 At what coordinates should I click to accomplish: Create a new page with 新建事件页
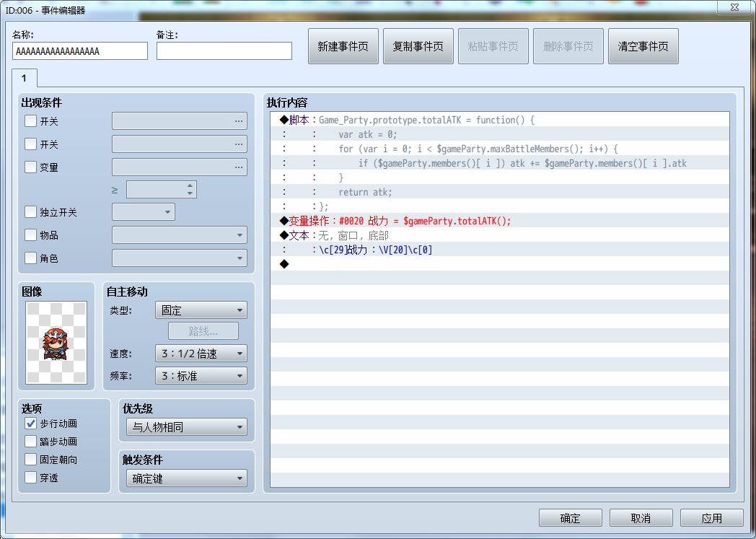[343, 45]
